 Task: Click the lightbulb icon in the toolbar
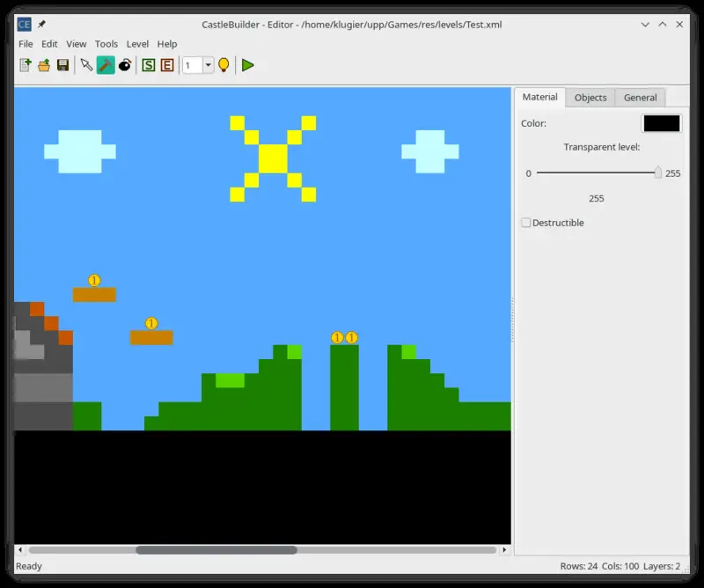click(x=225, y=65)
